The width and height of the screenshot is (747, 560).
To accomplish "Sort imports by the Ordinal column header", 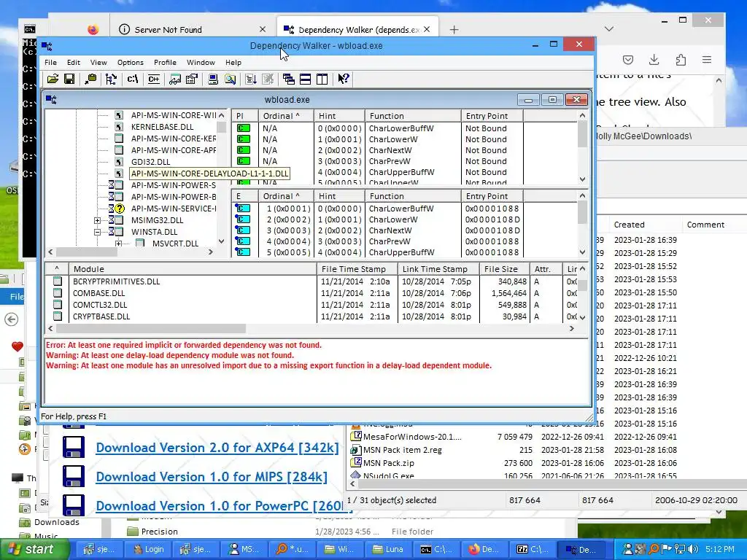I will [x=286, y=116].
